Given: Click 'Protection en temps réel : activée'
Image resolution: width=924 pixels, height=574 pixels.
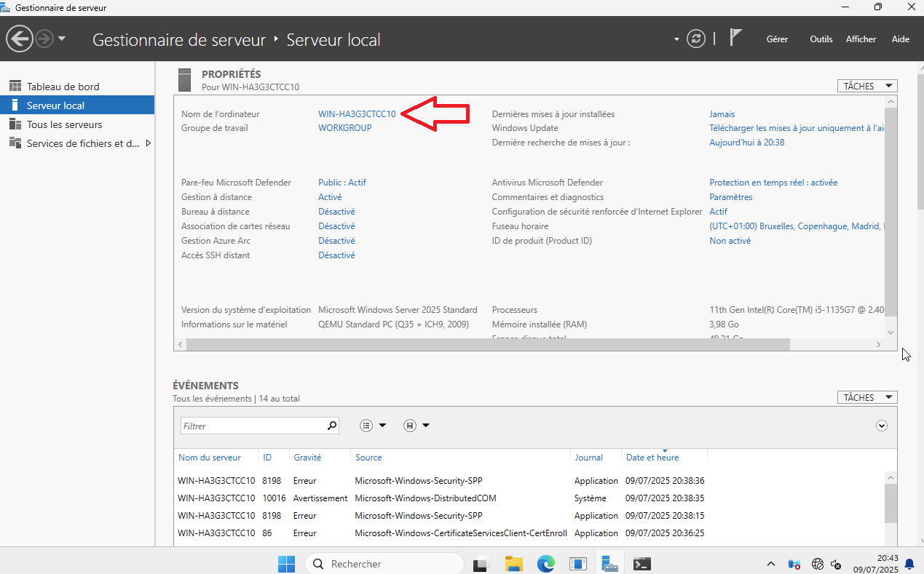Looking at the screenshot, I should pyautogui.click(x=773, y=183).
